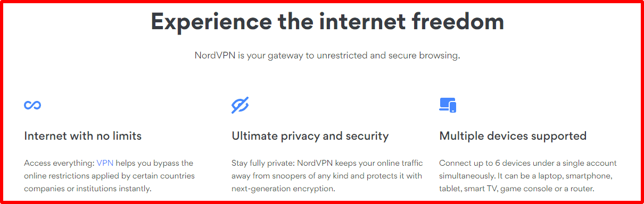Click the 'Access everything:' text
644x204 pixels.
[59, 163]
